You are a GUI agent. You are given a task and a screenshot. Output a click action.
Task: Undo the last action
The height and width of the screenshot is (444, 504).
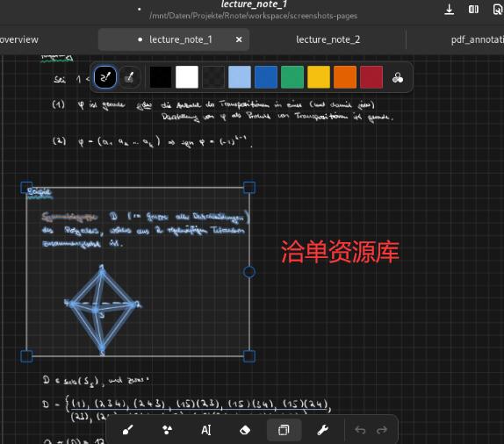360,430
